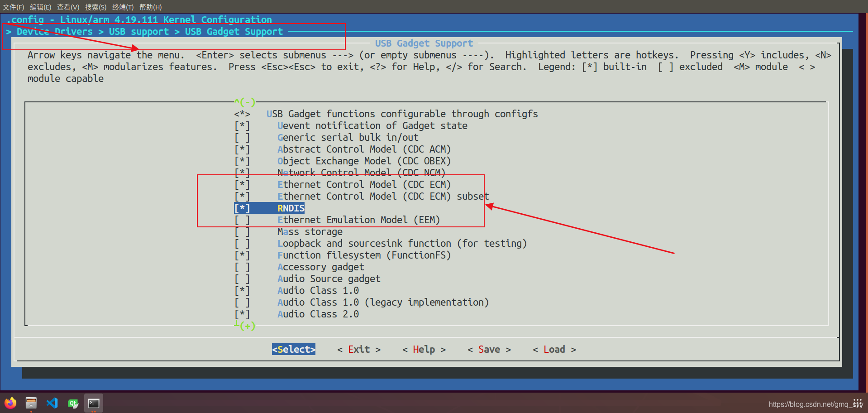Image resolution: width=868 pixels, height=413 pixels.
Task: Select 'Function filesystem (FunctionFS)' entry text
Action: click(364, 255)
